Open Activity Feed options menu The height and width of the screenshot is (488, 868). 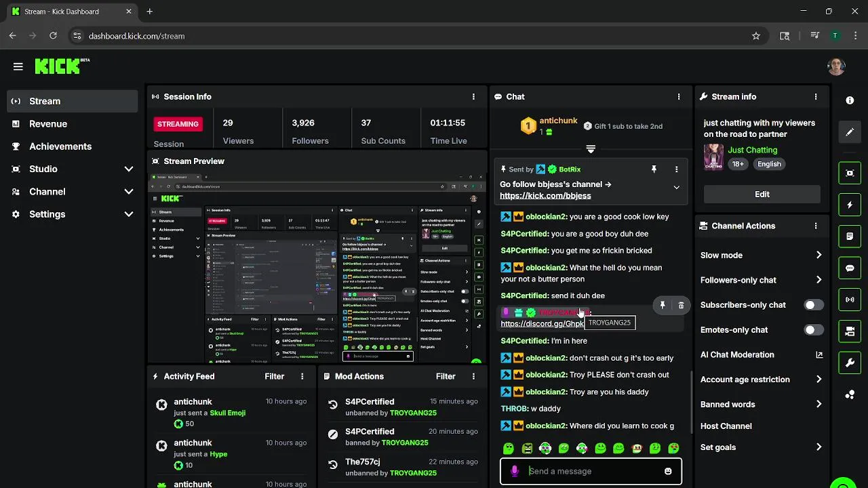(x=302, y=377)
